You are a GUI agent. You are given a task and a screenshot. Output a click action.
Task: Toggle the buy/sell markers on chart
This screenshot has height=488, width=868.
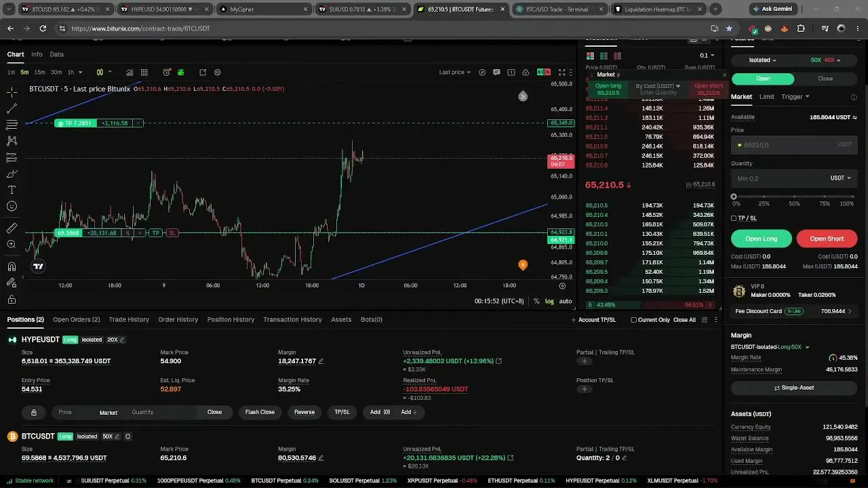pyautogui.click(x=543, y=73)
